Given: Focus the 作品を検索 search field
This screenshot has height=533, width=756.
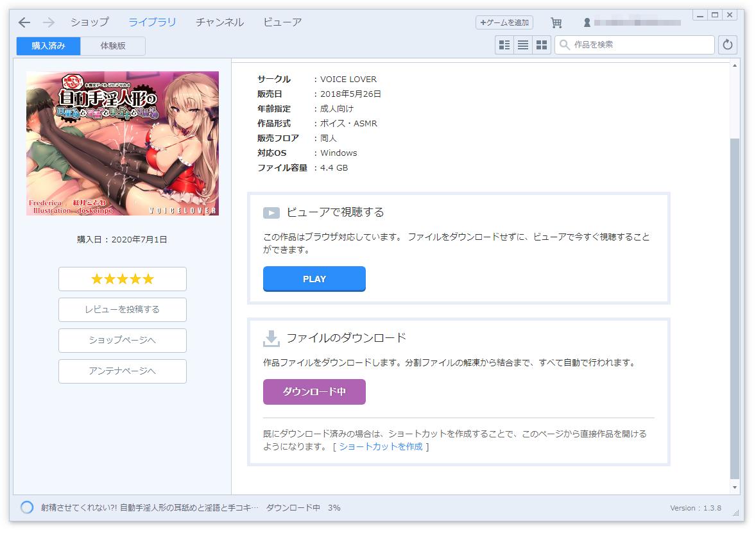Looking at the screenshot, I should [635, 45].
